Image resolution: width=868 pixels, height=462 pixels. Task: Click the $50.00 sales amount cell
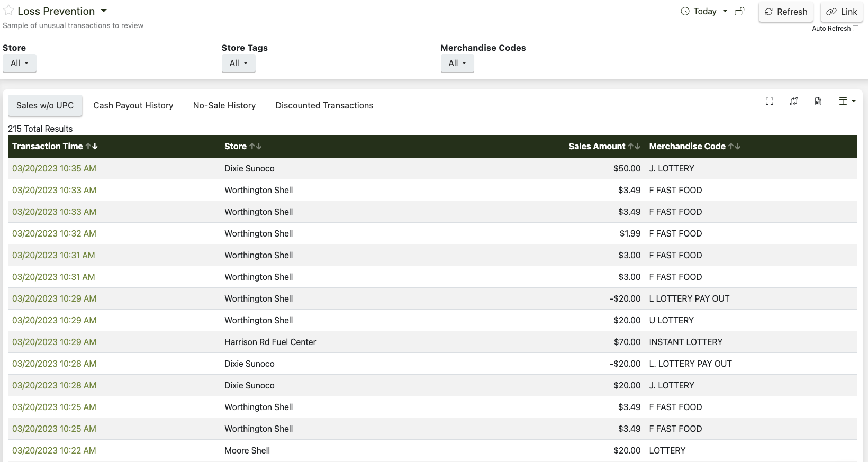tap(627, 168)
